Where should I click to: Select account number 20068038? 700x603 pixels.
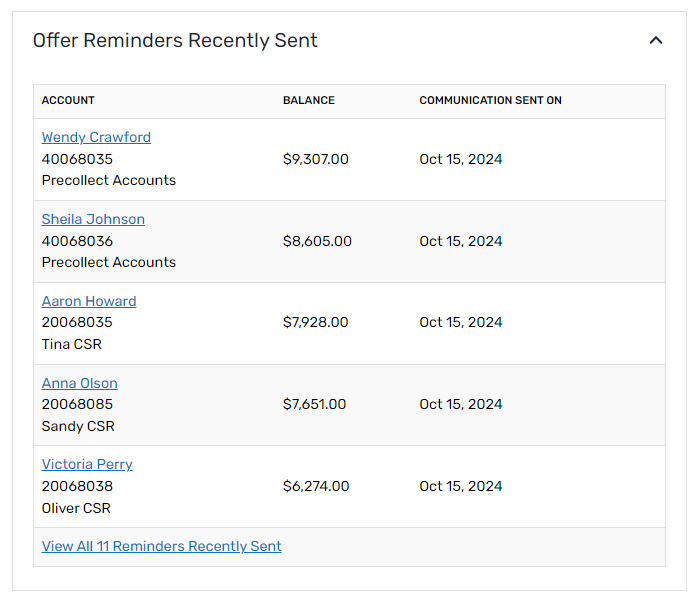point(77,486)
